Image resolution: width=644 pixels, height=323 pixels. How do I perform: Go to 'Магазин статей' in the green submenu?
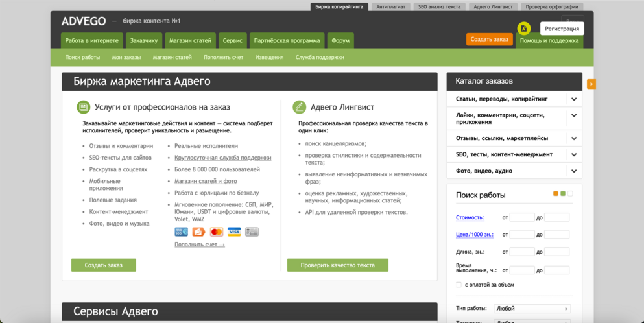click(172, 58)
